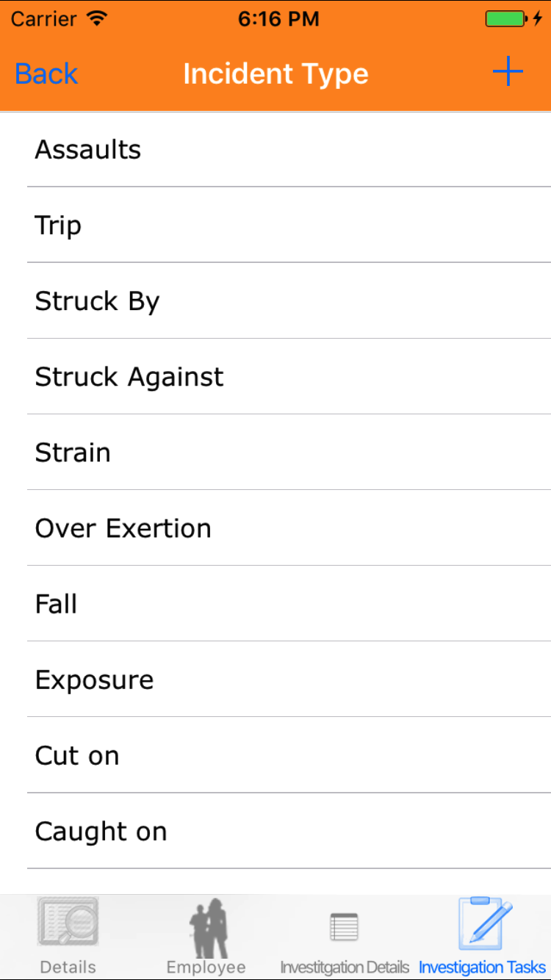Choose Caught on from the list
The height and width of the screenshot is (980, 551).
coord(289,831)
